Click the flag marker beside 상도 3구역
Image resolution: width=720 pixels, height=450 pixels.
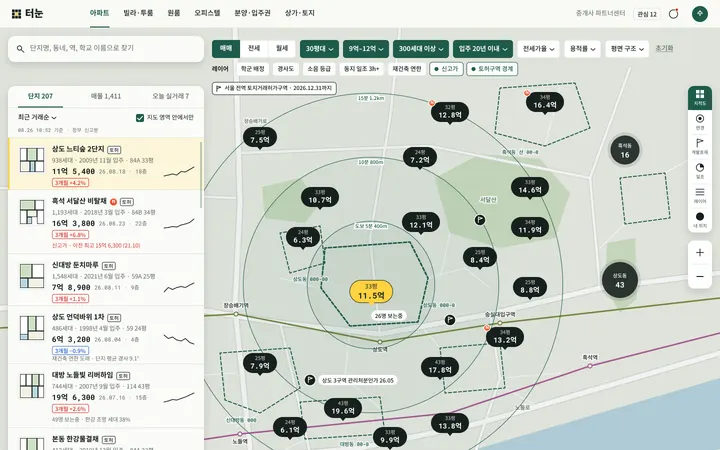(310, 380)
